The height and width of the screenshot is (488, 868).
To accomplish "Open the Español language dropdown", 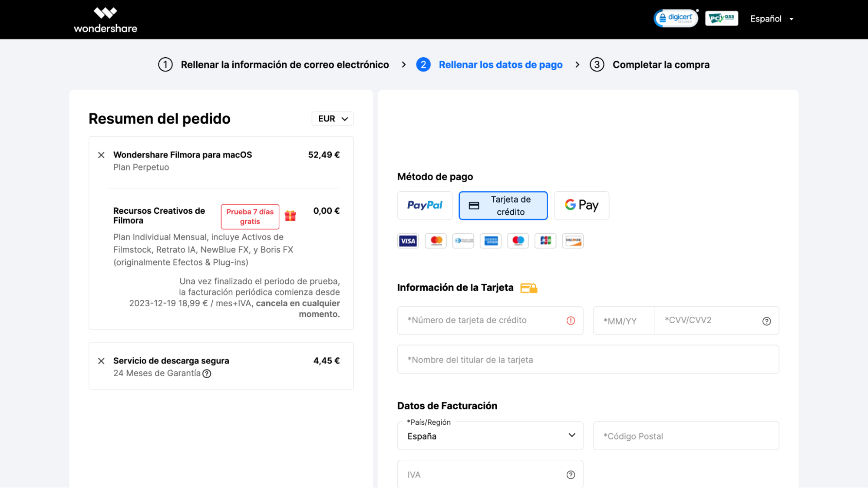I will point(772,19).
